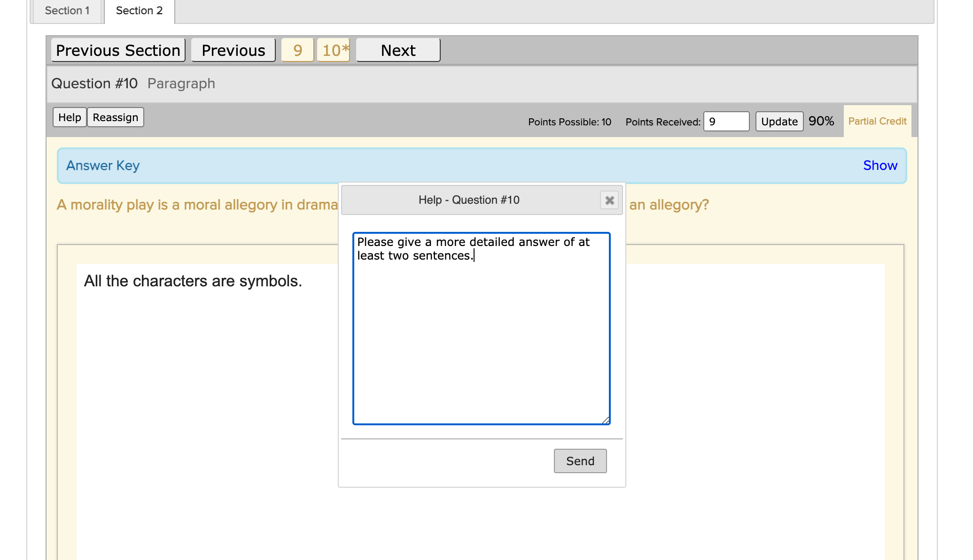
Task: Update the received points
Action: click(779, 122)
